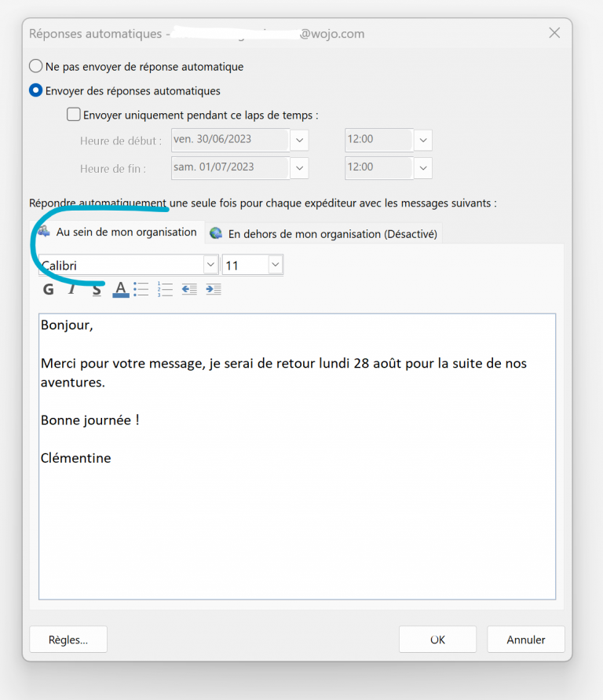The width and height of the screenshot is (603, 700).
Task: Switch to En dehors de mon organisation tab
Action: 323,233
